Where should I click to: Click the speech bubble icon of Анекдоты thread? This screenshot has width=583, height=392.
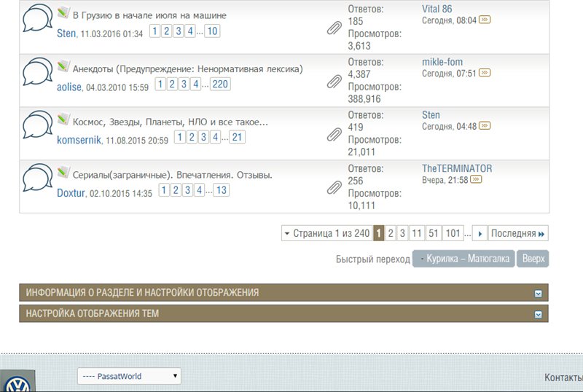tap(38, 71)
